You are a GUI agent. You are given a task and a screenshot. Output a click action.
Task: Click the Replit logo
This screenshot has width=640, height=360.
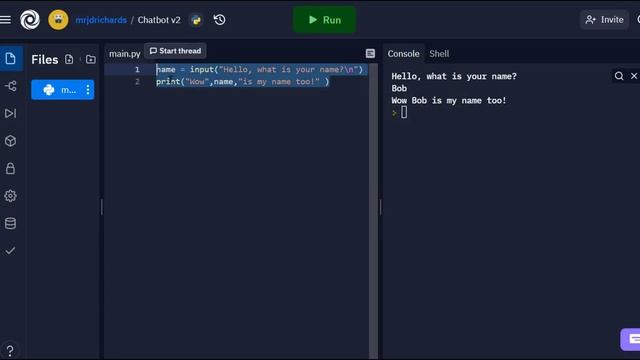[x=30, y=20]
